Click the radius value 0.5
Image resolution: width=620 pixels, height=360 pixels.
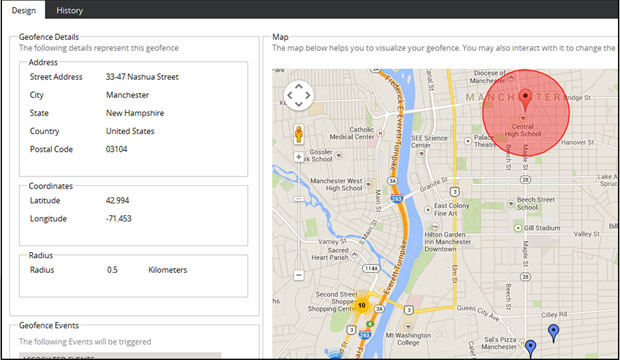[x=112, y=270]
